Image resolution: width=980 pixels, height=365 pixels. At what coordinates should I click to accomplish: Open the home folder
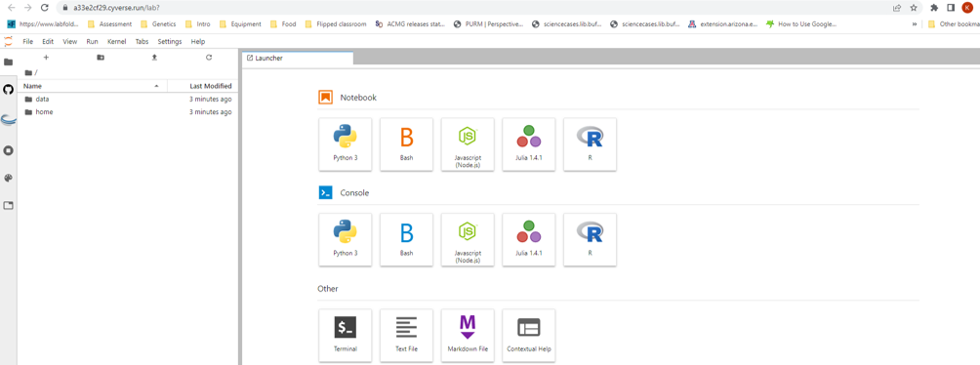[x=128, y=112]
